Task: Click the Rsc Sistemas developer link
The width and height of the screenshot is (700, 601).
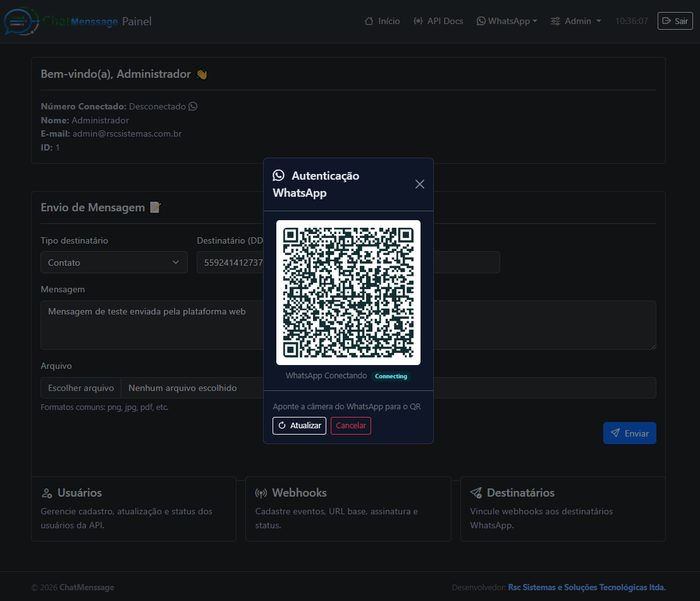Action: pos(587,587)
